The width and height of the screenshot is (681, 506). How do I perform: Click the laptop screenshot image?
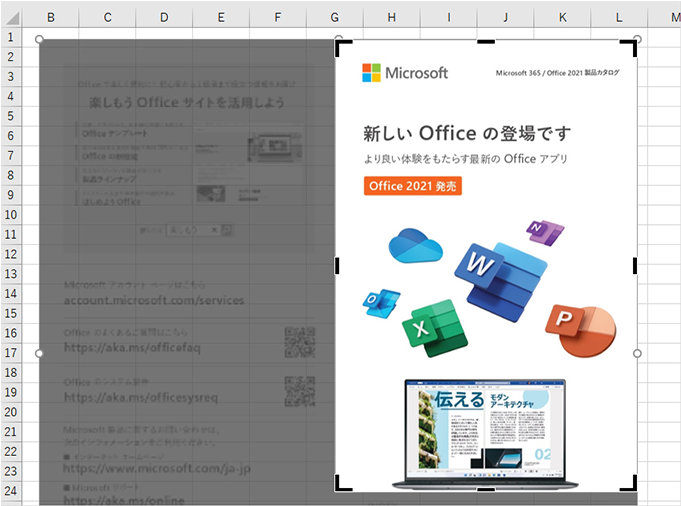click(485, 434)
